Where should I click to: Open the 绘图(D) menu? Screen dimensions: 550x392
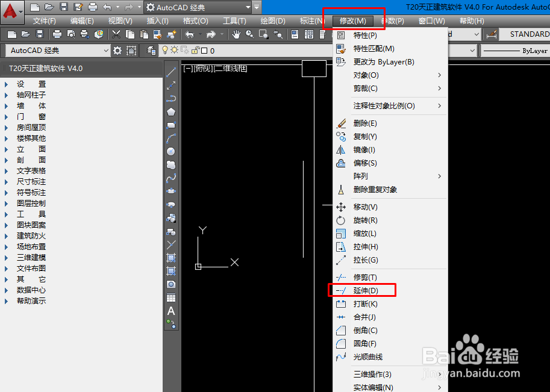[x=273, y=21]
